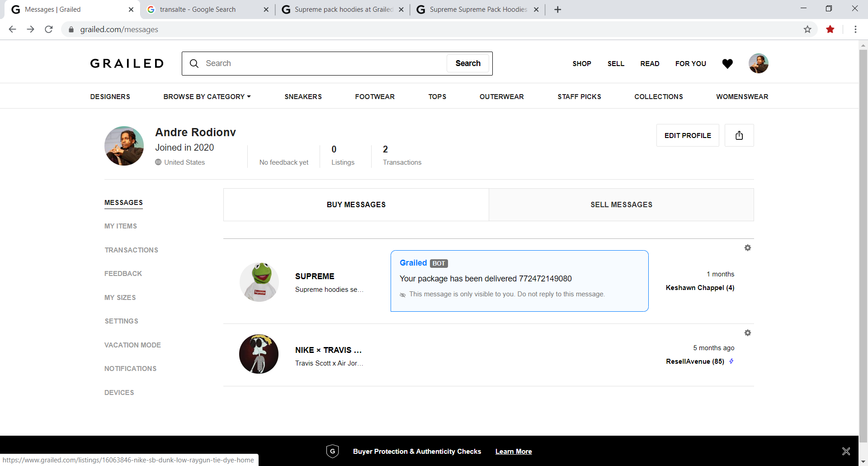Open the account avatar in the header
The height and width of the screenshot is (466, 868).
pos(758,63)
